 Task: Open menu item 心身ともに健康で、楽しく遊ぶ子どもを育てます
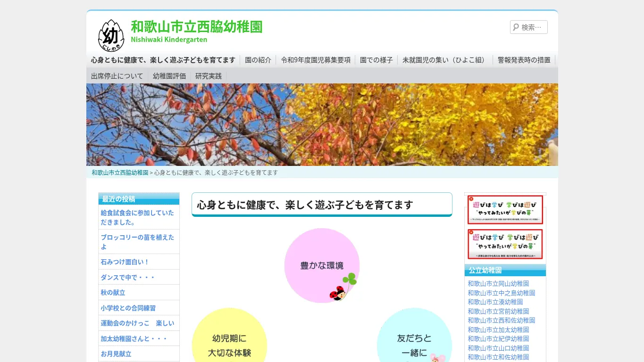coord(163,60)
